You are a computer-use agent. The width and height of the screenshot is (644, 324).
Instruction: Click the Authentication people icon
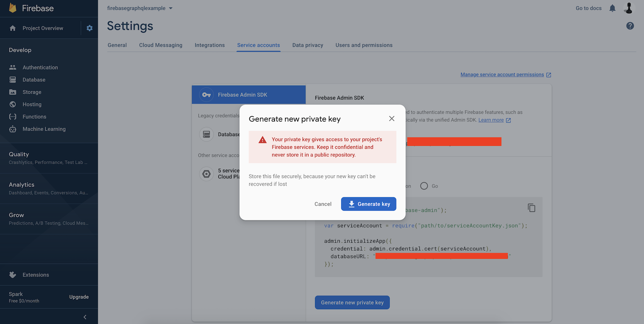(12, 67)
